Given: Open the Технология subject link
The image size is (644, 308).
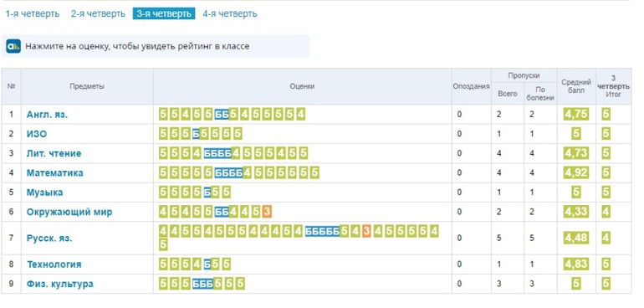Looking at the screenshot, I should click(x=54, y=264).
